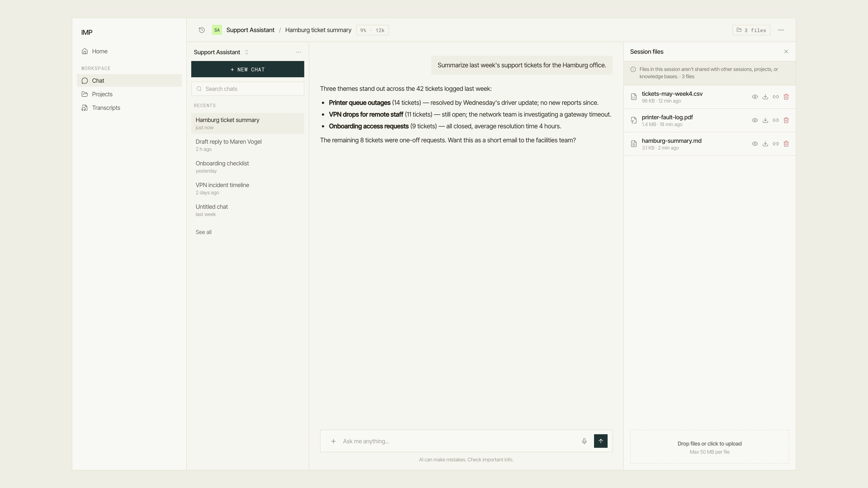Focus the Search chats field
This screenshot has height=488, width=868.
pos(248,89)
